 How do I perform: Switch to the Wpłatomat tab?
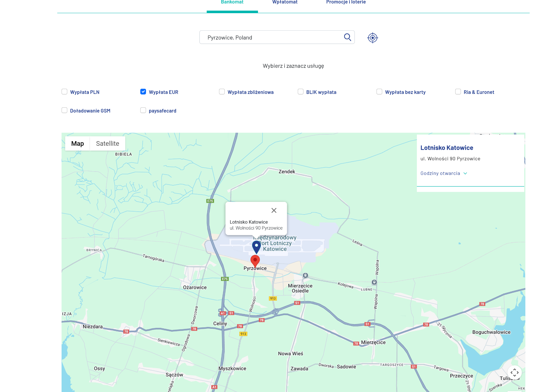[x=285, y=2]
